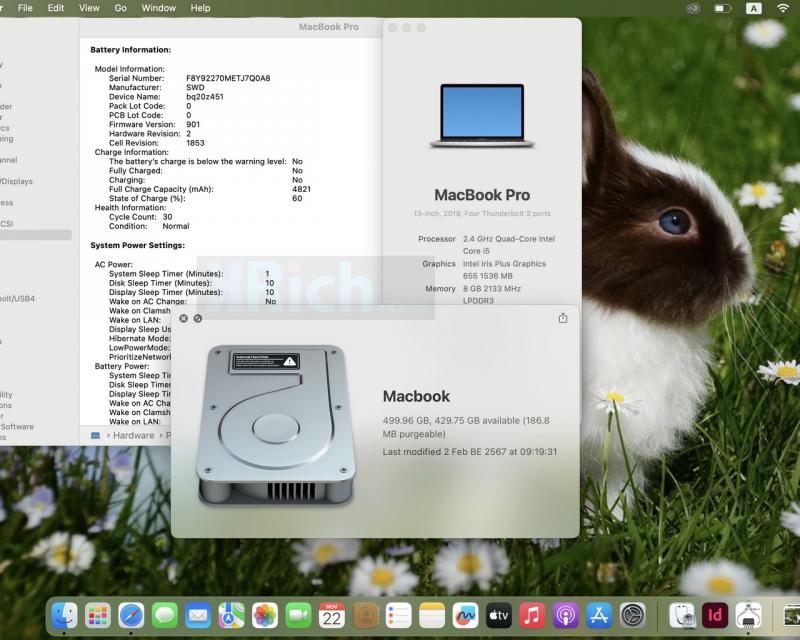This screenshot has width=800, height=640.
Task: Open the Go menu
Action: point(120,8)
